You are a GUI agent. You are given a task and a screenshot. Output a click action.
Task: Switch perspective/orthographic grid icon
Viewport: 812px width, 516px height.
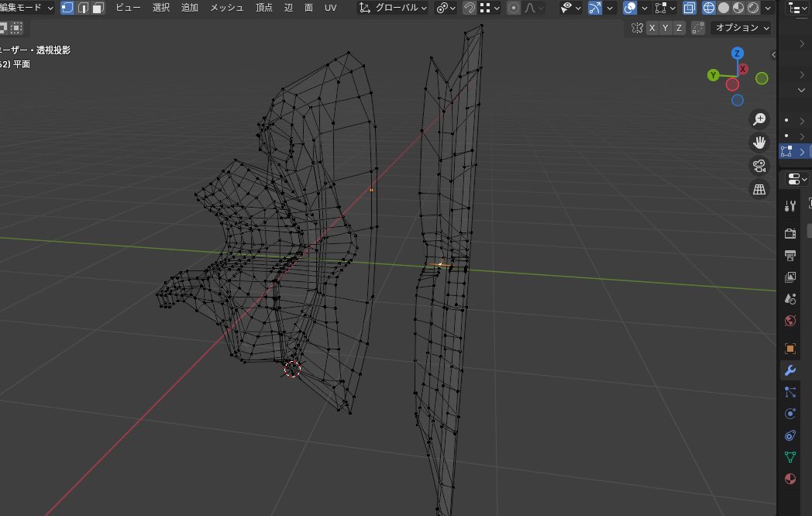tap(759, 189)
